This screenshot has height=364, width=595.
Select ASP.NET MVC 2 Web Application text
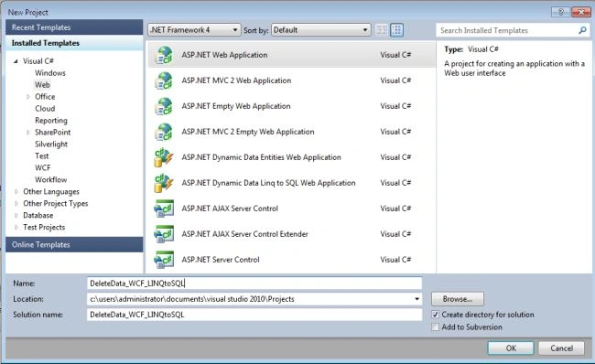(236, 80)
